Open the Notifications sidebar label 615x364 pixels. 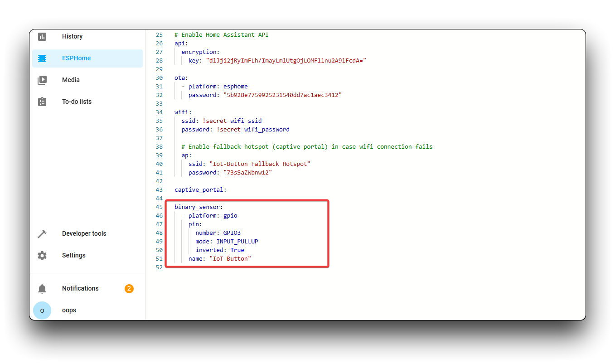80,288
